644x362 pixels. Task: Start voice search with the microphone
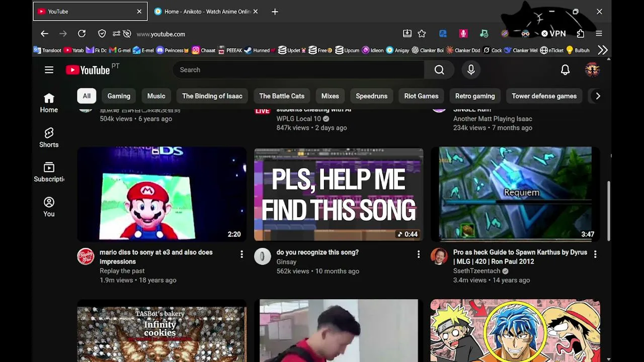pos(471,70)
